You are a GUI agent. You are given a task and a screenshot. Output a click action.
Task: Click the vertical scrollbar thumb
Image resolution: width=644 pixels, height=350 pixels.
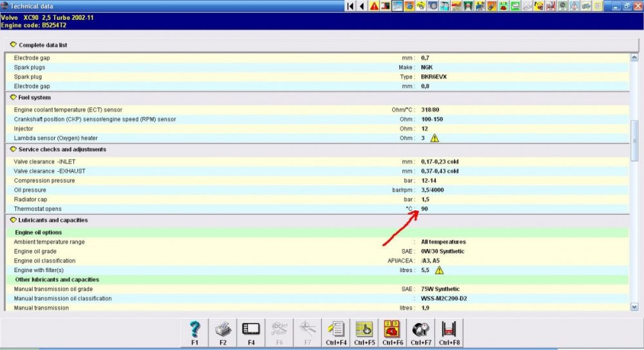coord(634,141)
